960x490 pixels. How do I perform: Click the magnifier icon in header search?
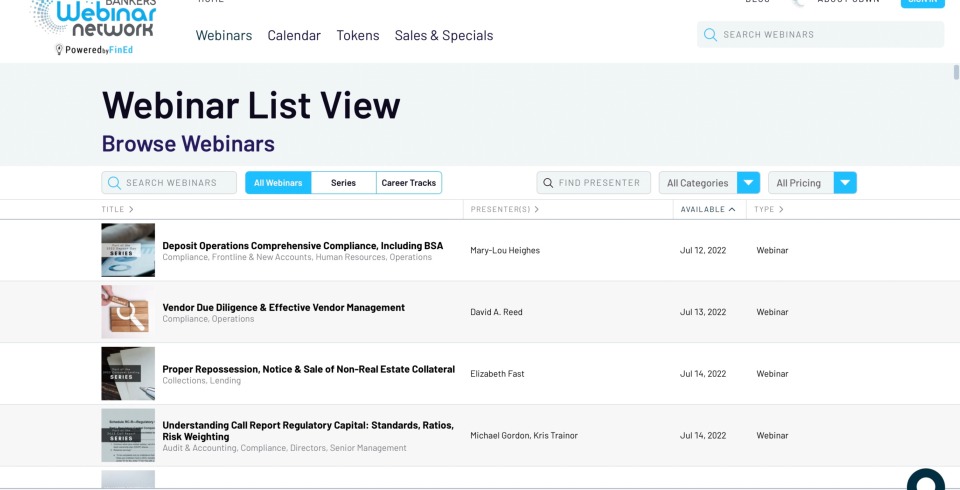point(710,34)
